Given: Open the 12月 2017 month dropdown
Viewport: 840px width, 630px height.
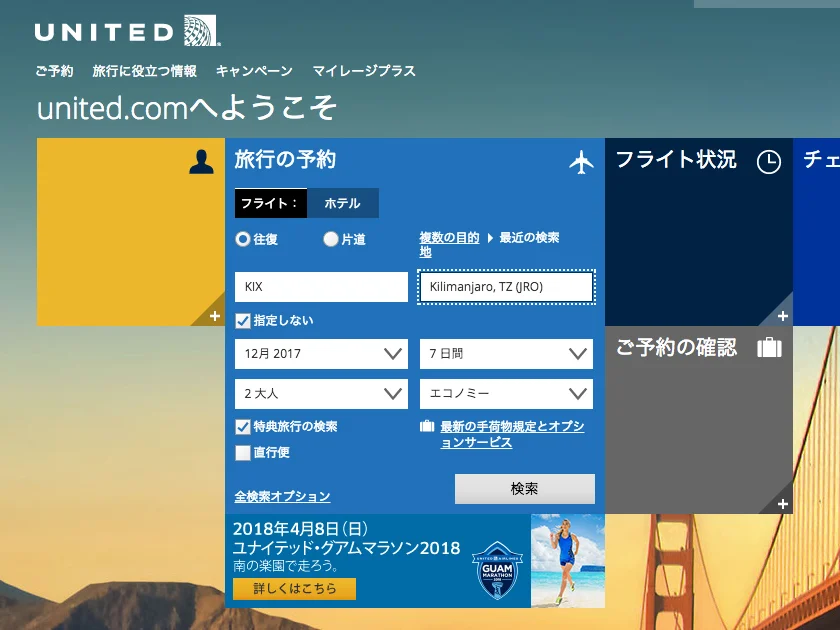Looking at the screenshot, I should 321,354.
